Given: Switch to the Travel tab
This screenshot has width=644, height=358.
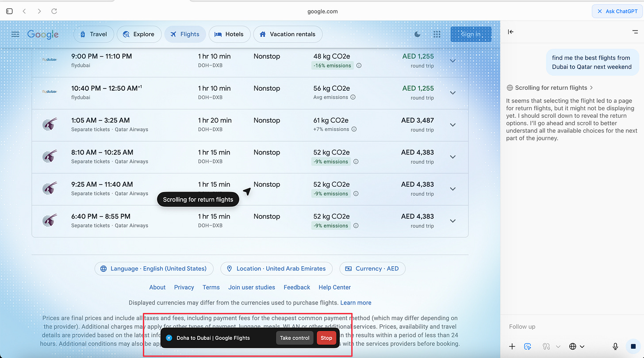Looking at the screenshot, I should 93,34.
